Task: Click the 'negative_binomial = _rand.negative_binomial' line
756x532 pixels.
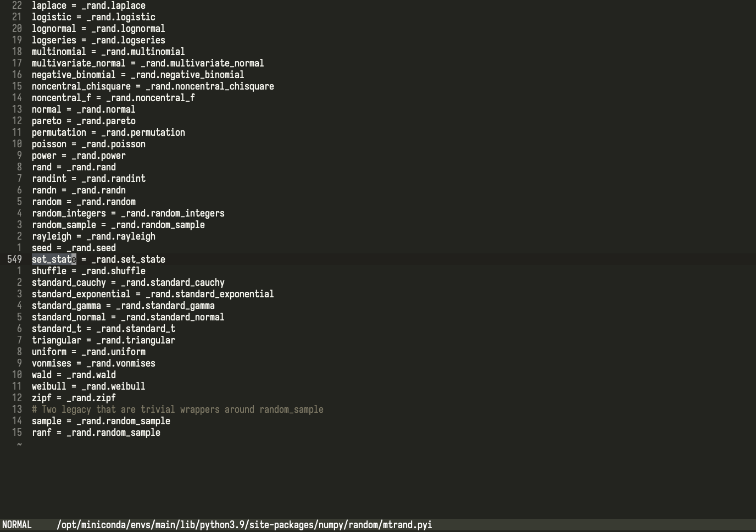Action: click(x=138, y=75)
